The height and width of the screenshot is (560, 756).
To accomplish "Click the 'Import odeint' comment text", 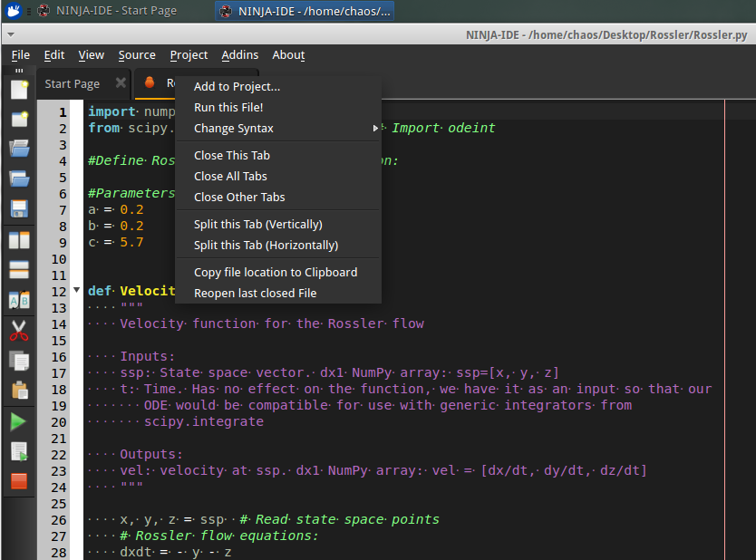I will point(443,128).
